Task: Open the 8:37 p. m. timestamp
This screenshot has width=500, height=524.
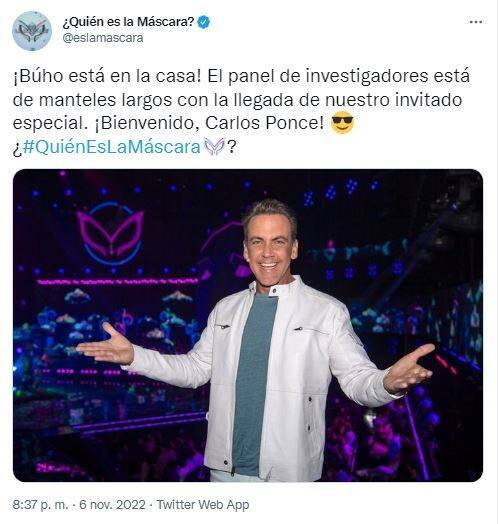Action: coord(40,505)
